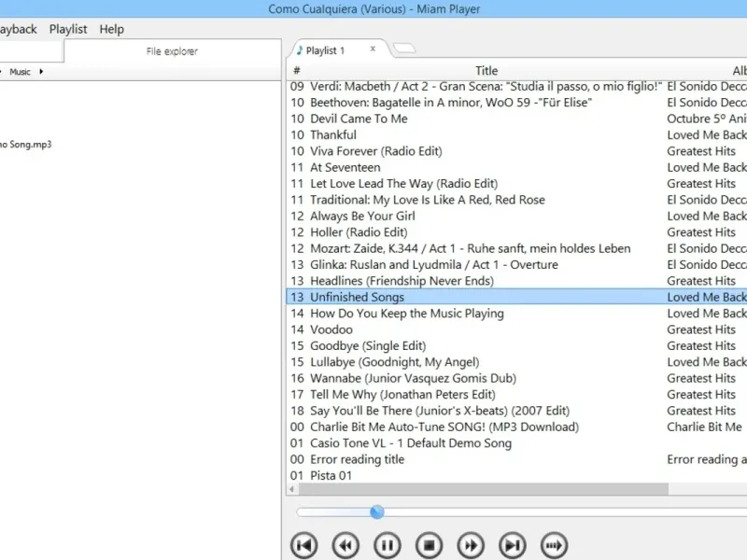Add a new empty playlist tab
This screenshot has width=747, height=560.
pyautogui.click(x=404, y=49)
